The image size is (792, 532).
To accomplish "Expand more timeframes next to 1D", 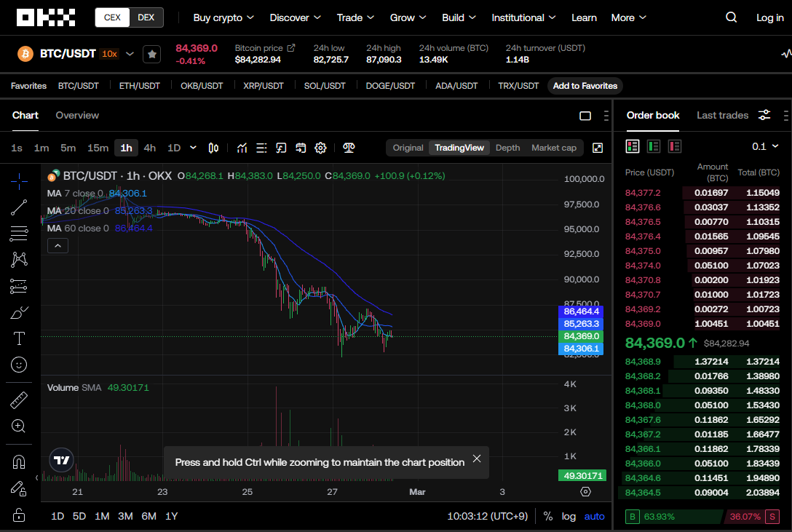I will [193, 148].
